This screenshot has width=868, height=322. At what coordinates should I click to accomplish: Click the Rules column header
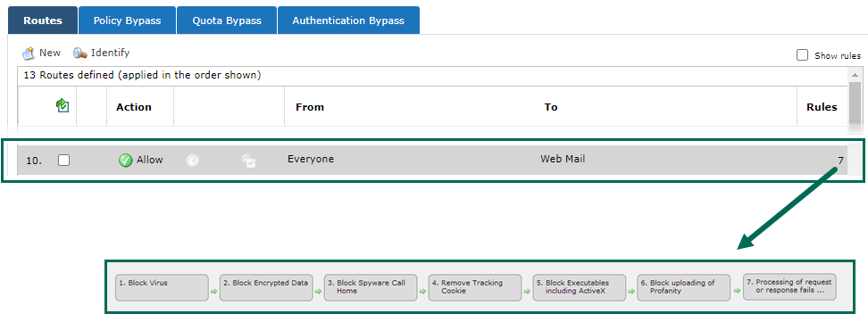pos(822,107)
